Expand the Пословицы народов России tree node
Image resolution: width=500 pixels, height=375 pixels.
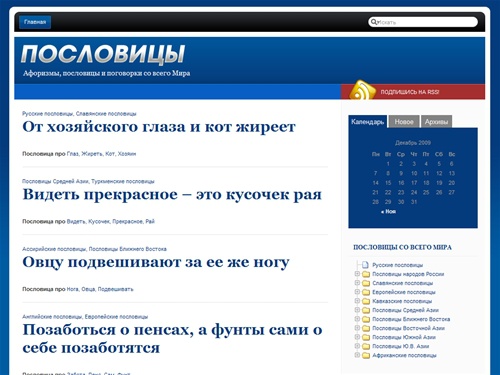click(x=357, y=274)
